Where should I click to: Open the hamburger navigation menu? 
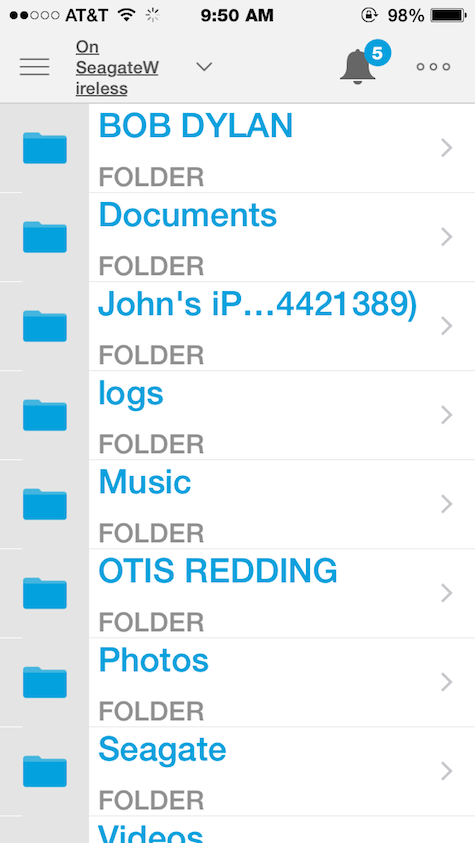[x=35, y=67]
